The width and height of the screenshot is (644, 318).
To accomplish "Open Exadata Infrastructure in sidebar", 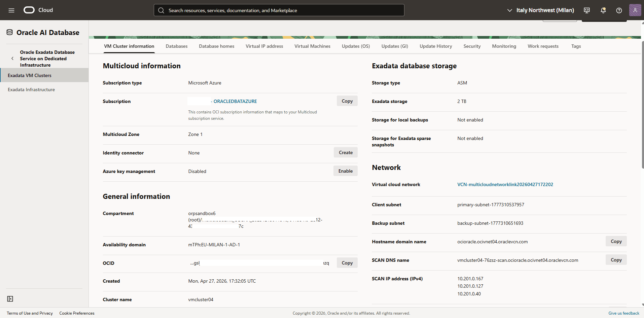I will [x=44, y=90].
